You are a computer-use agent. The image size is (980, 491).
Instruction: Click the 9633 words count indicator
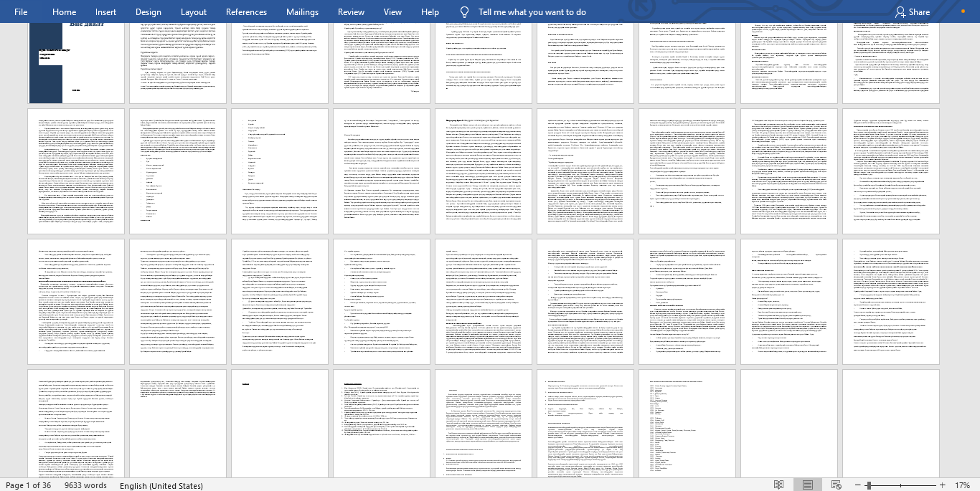85,485
